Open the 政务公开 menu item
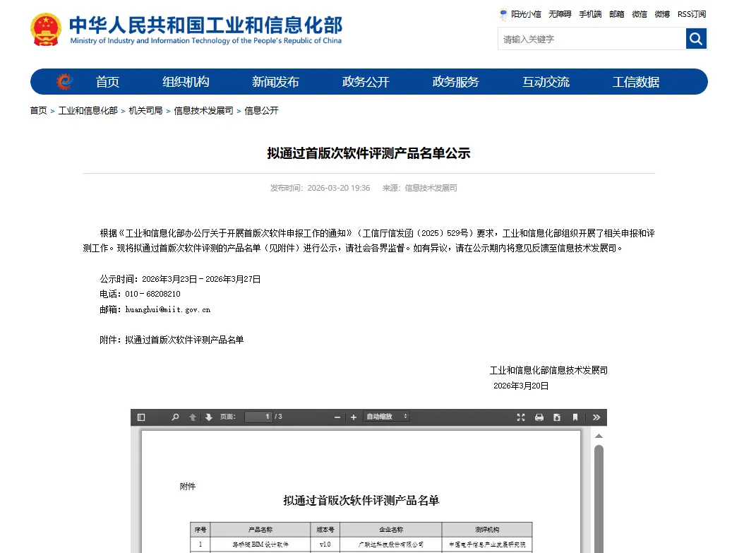The width and height of the screenshot is (756, 553). tap(366, 82)
